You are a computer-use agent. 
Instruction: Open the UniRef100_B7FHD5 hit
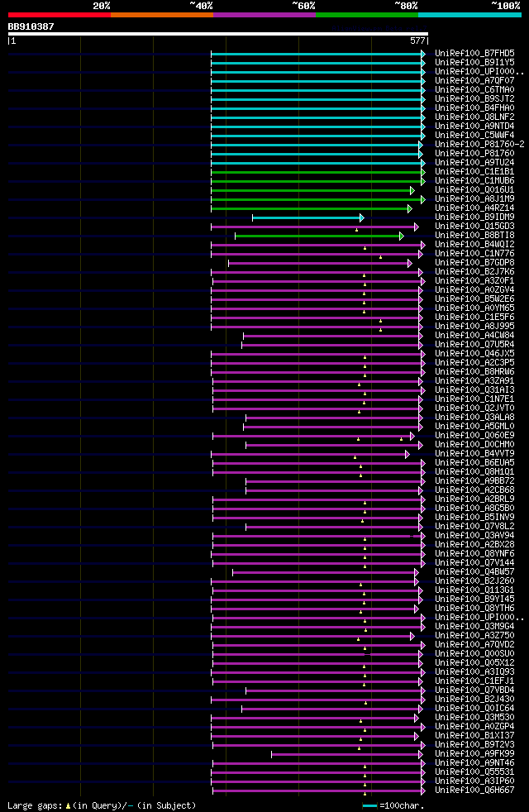pos(474,54)
